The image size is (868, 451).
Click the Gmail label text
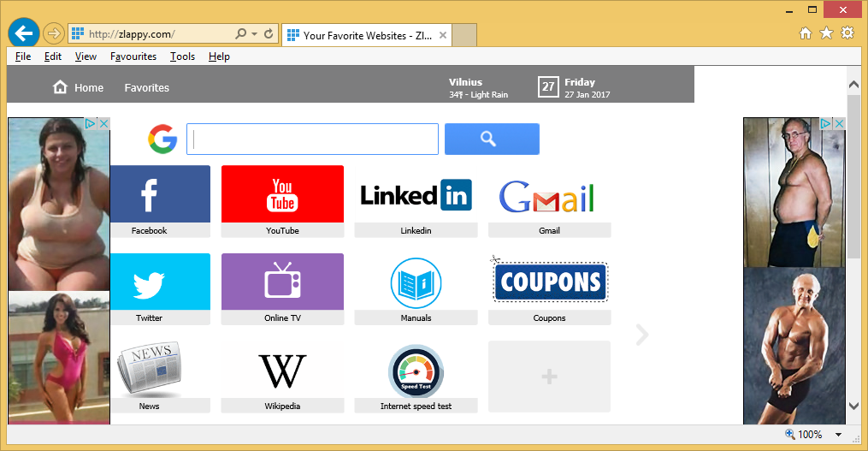(x=549, y=230)
